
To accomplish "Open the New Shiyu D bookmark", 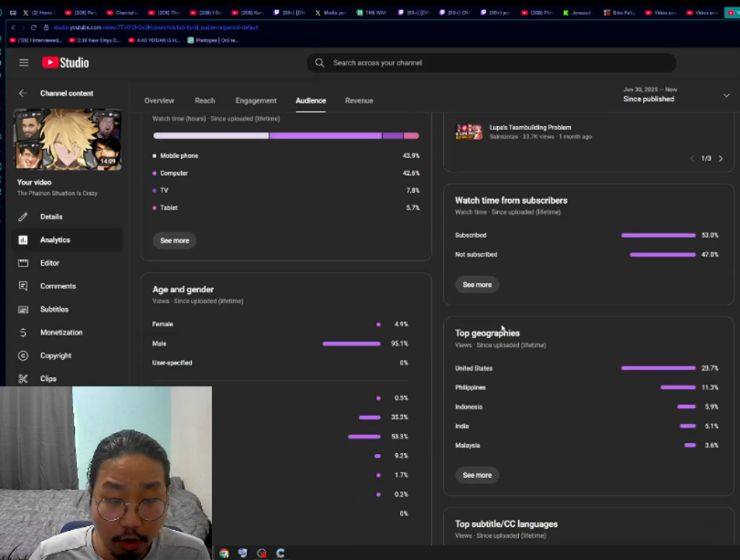I will click(x=95, y=40).
